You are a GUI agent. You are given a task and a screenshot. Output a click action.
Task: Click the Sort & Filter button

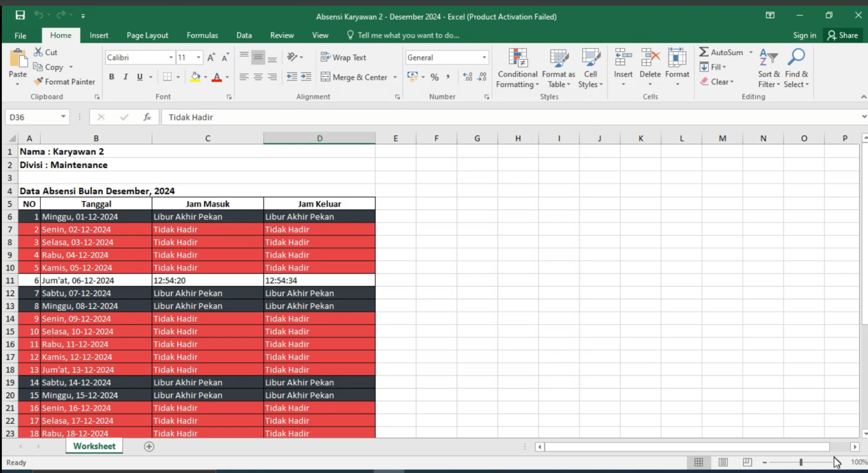[769, 68]
